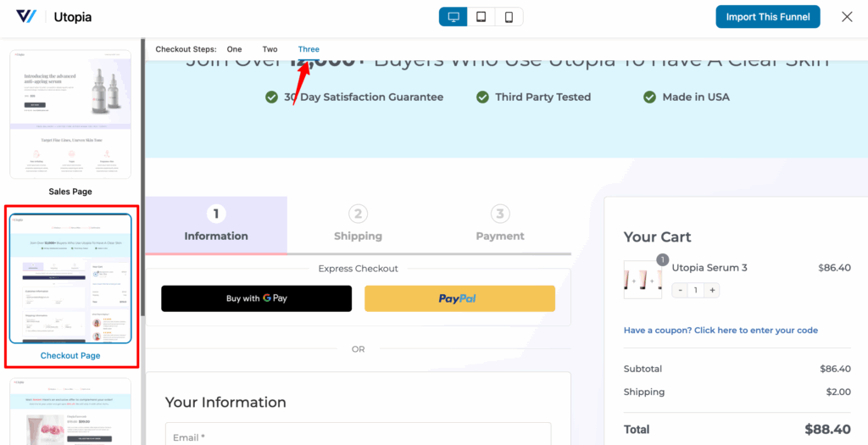
Task: Select Checkout Steps option One
Action: (x=234, y=49)
